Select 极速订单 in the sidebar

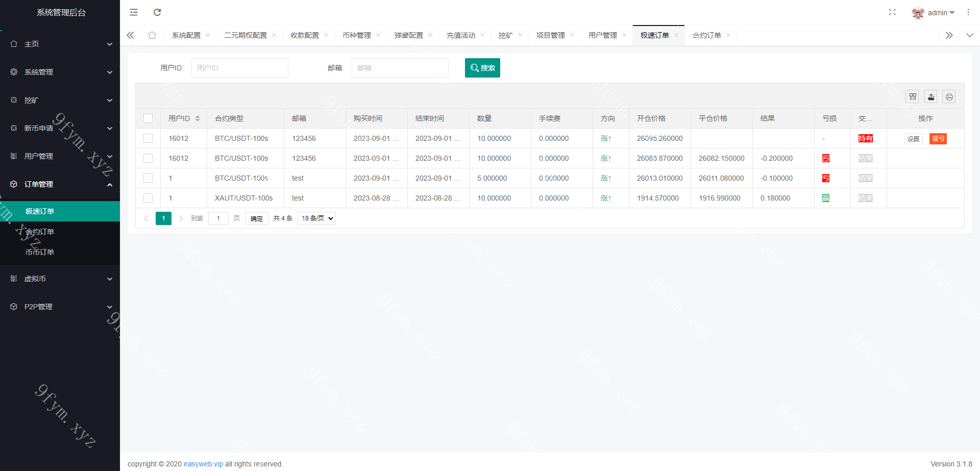point(60,211)
